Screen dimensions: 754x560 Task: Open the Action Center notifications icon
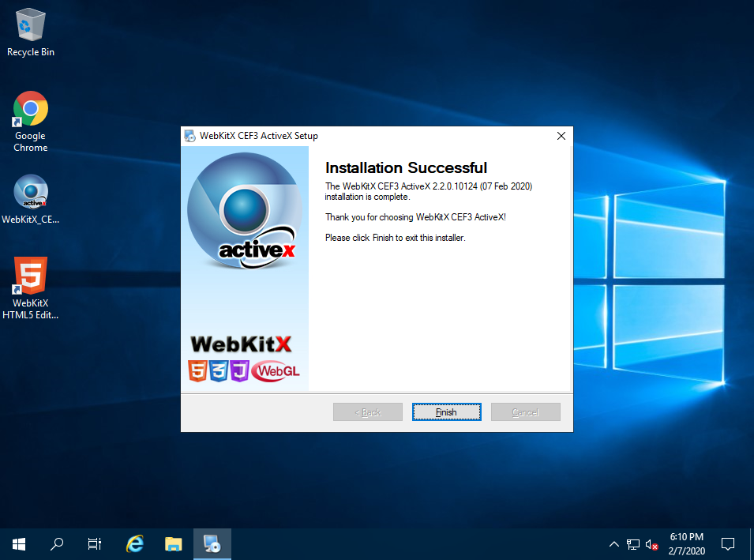coord(728,544)
